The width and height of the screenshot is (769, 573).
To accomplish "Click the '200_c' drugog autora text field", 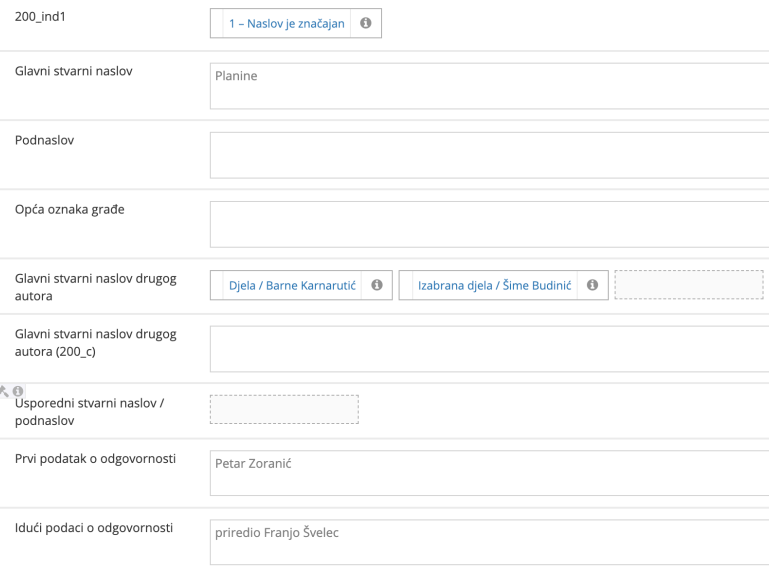I will [x=489, y=348].
